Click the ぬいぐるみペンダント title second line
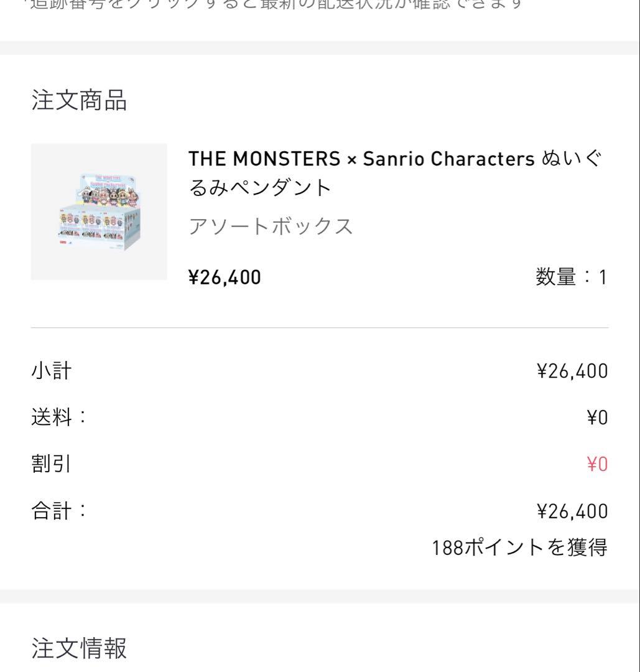Viewport: 640px width, 672px height. coord(260,188)
